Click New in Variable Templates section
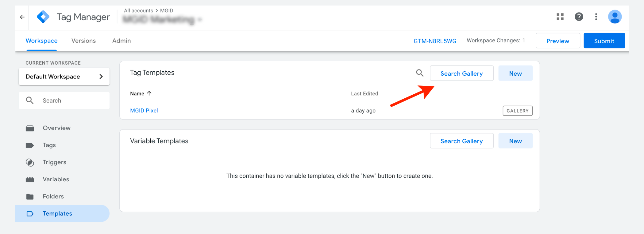Screen dimensions: 644x234 pos(515,141)
